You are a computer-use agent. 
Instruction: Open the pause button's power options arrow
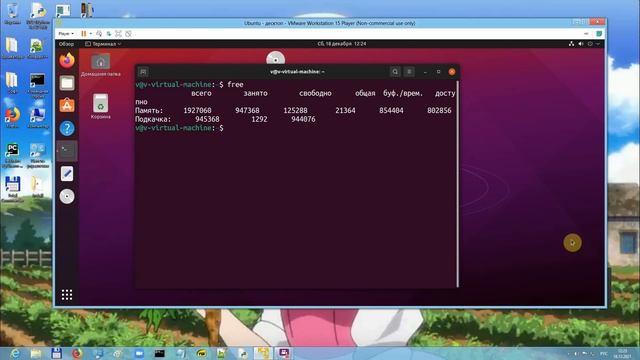click(x=91, y=33)
